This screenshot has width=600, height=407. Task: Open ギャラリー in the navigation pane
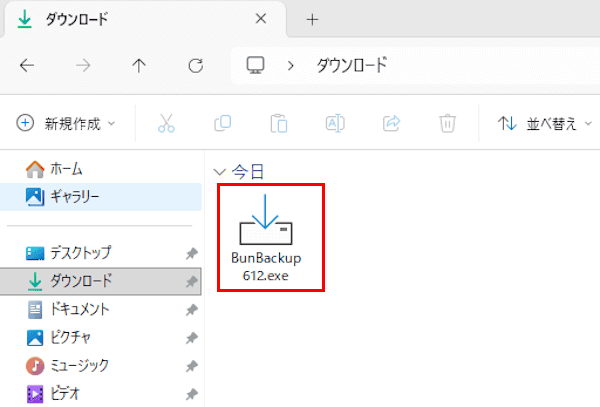[x=101, y=197]
